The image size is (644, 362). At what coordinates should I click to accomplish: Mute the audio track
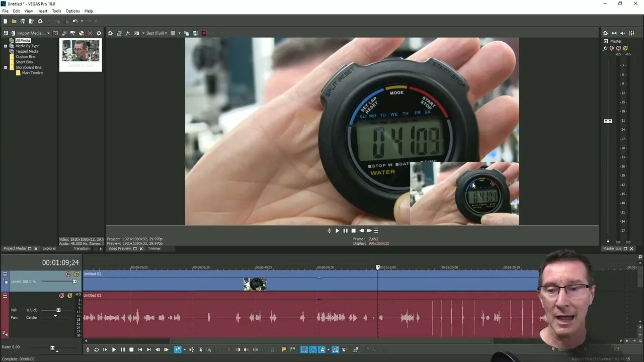[x=62, y=295]
